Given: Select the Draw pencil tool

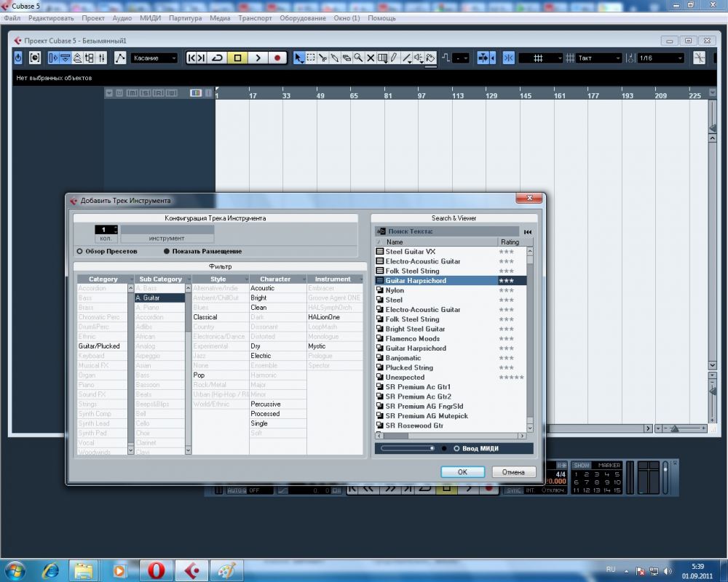Looking at the screenshot, I should click(x=394, y=58).
